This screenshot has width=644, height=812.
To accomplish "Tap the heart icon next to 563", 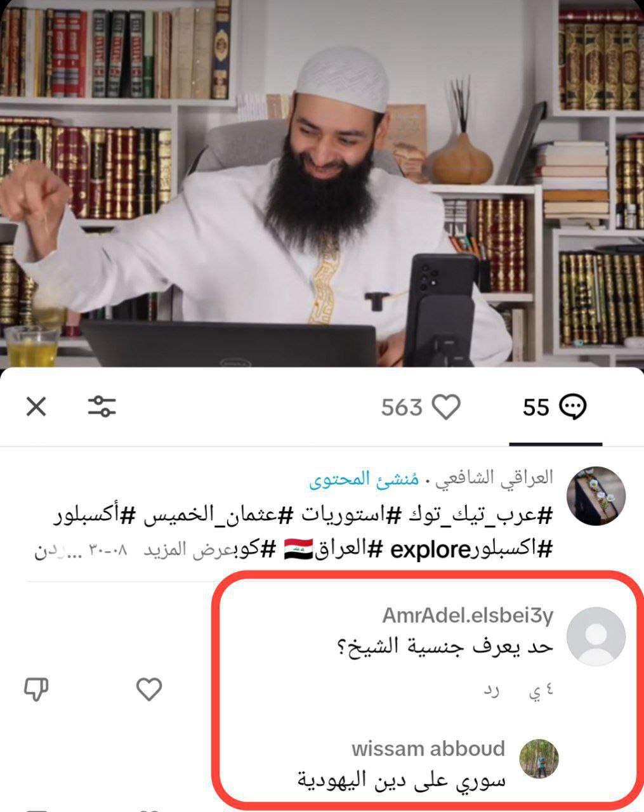I will 446,407.
